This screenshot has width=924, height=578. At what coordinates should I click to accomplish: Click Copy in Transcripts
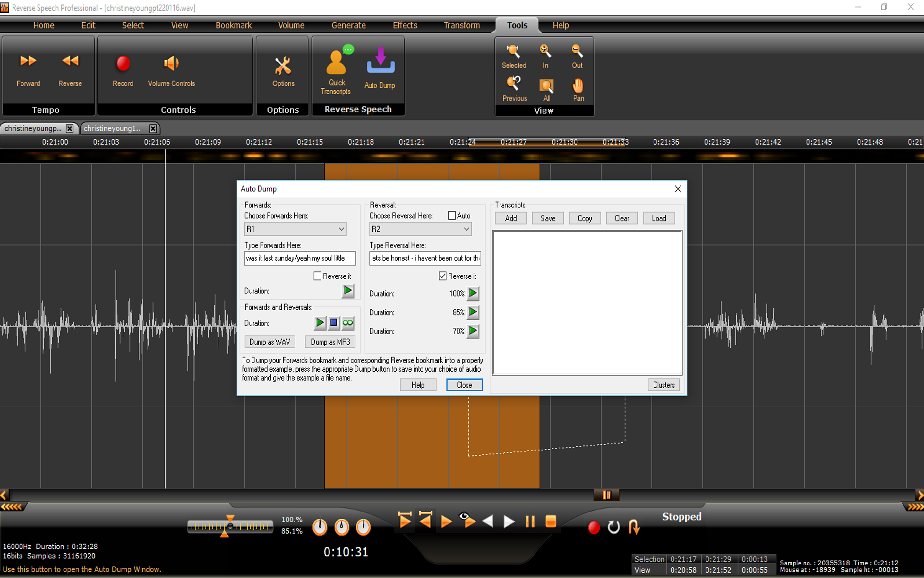click(x=585, y=218)
